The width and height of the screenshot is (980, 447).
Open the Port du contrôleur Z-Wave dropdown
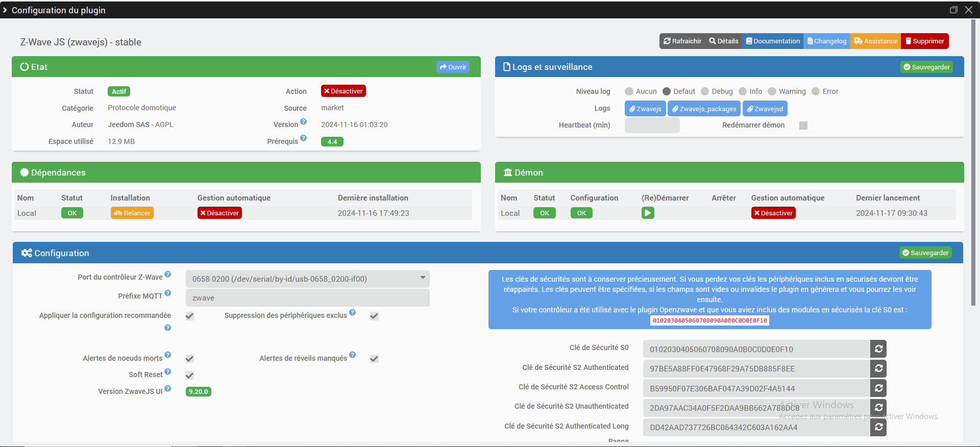point(307,279)
